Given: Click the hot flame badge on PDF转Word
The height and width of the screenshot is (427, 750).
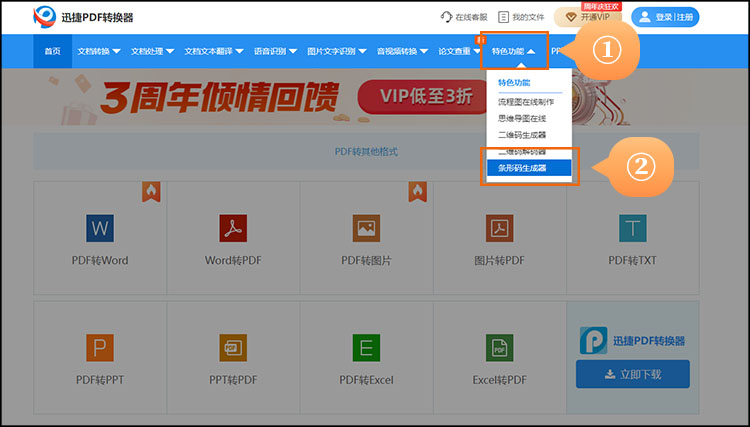Looking at the screenshot, I should 151,192.
